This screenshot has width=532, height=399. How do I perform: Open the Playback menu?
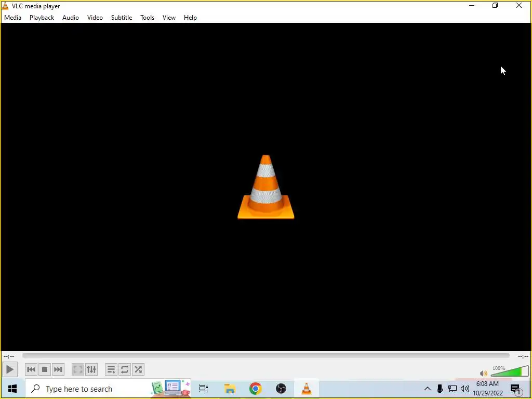pos(42,18)
